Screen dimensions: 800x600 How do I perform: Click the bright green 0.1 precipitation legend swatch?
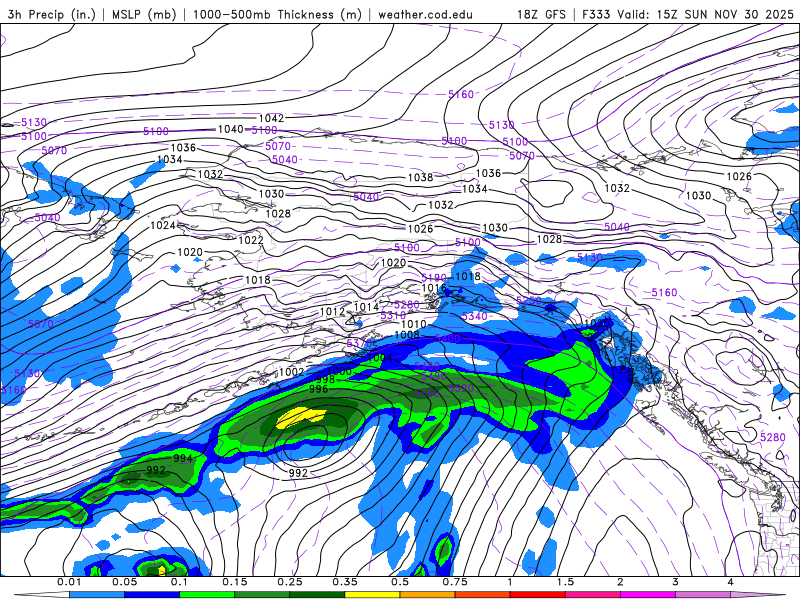click(x=207, y=595)
